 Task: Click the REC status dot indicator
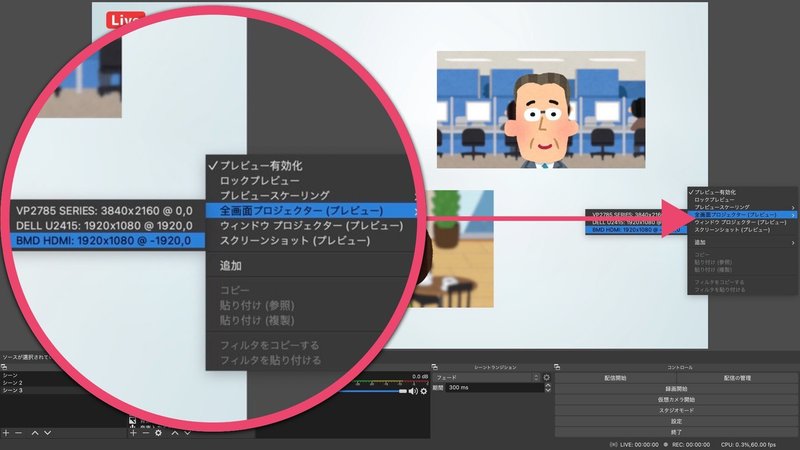pyautogui.click(x=666, y=445)
